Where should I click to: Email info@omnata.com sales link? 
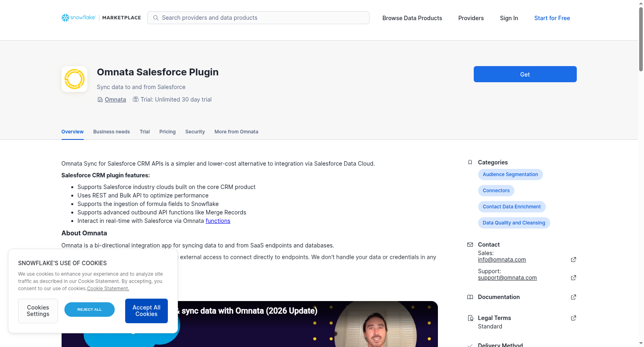pyautogui.click(x=502, y=260)
